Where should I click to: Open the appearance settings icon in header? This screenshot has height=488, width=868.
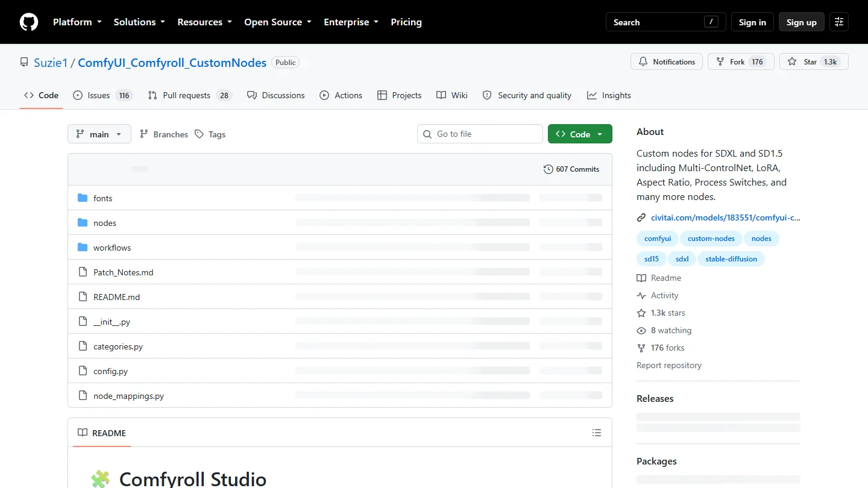pyautogui.click(x=839, y=22)
